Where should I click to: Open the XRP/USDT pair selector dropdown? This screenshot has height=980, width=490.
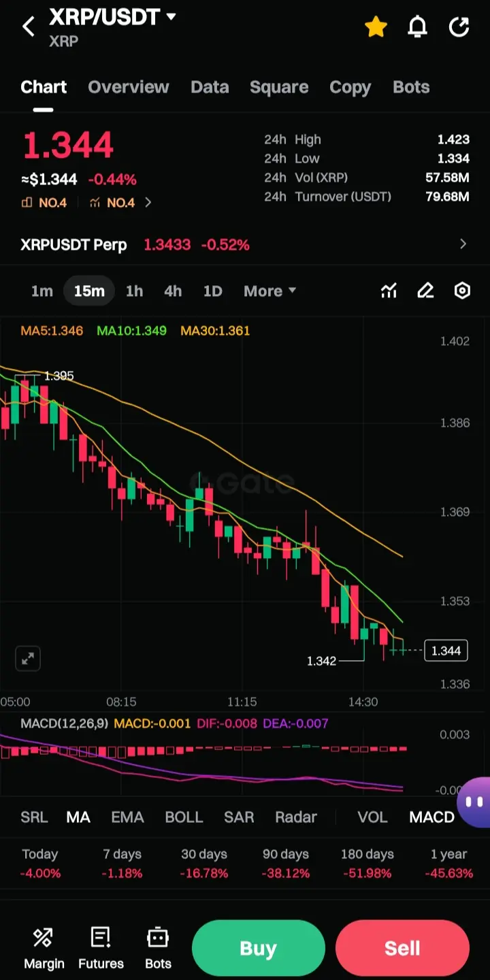(x=113, y=18)
